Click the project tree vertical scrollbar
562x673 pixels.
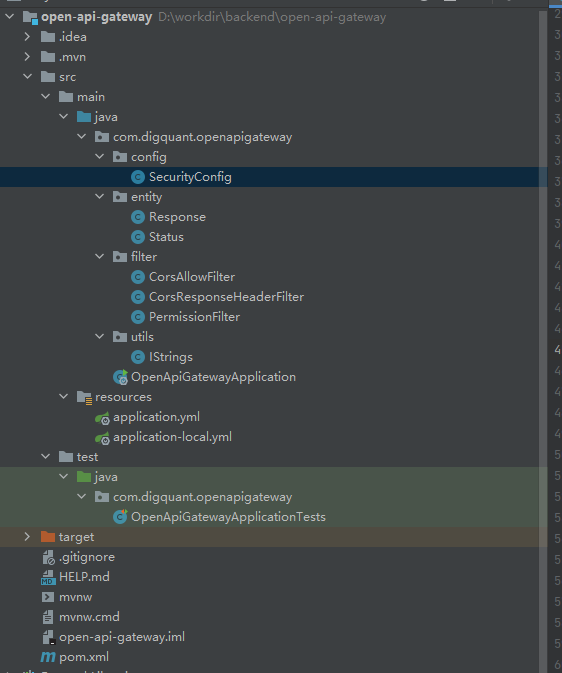[x=543, y=341]
